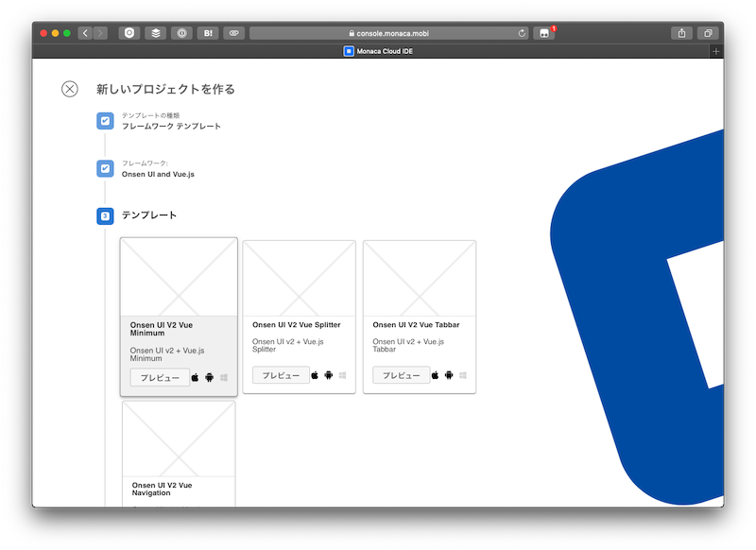Click the Onsen UI V2 Vue Minimum title
The height and width of the screenshot is (550, 756).
pyautogui.click(x=162, y=329)
